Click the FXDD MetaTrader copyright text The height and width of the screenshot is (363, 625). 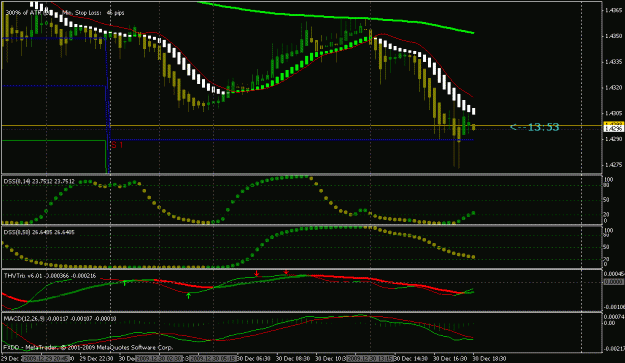tap(88, 347)
